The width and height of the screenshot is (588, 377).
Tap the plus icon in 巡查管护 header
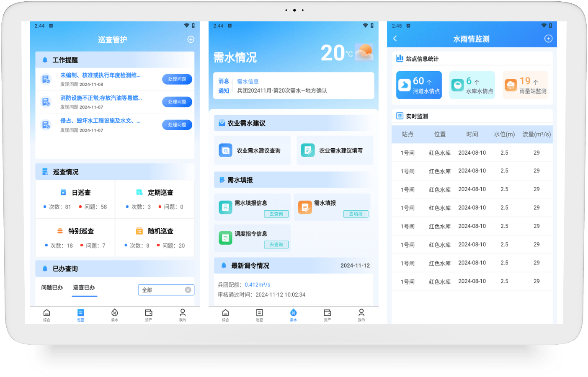tap(191, 39)
